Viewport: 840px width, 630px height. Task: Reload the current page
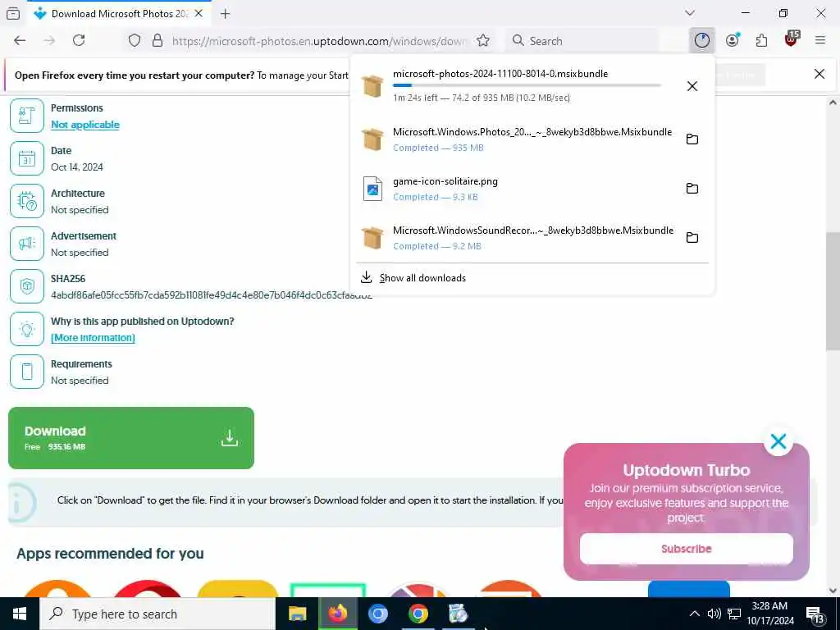pyautogui.click(x=79, y=41)
